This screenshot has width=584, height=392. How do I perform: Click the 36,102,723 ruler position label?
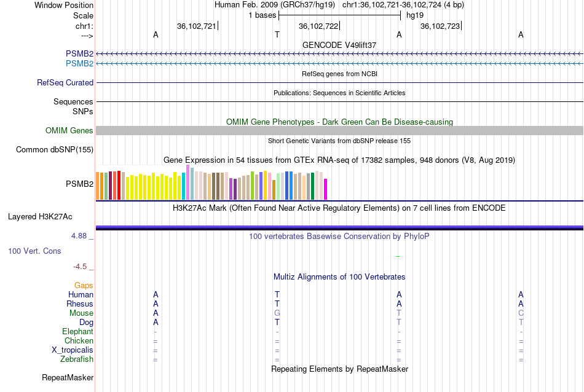click(x=440, y=26)
